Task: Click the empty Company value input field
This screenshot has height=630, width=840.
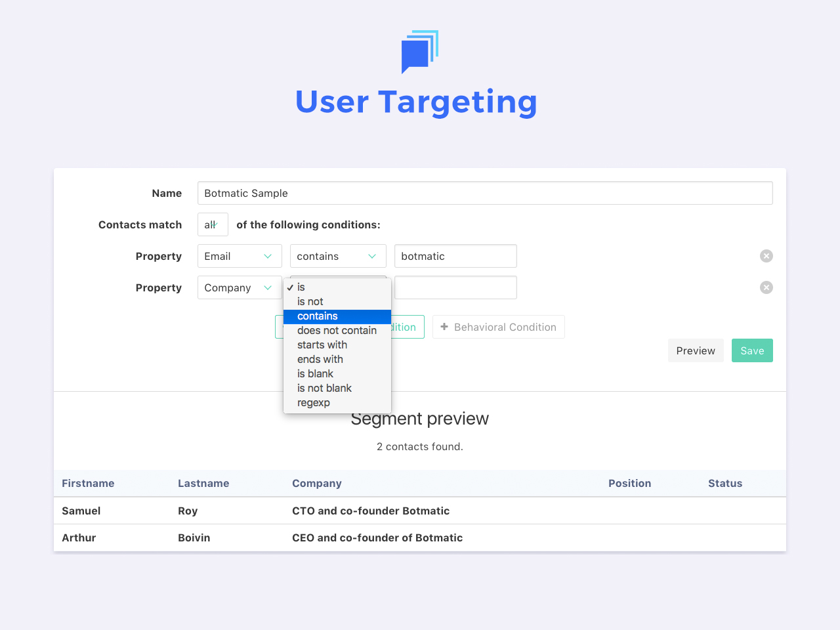Action: point(455,287)
